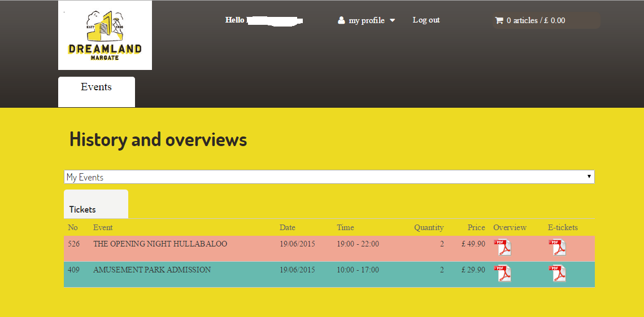Screen dimensions: 644x317
Task: Expand the my profile dropdown arrow
Action: pyautogui.click(x=392, y=20)
